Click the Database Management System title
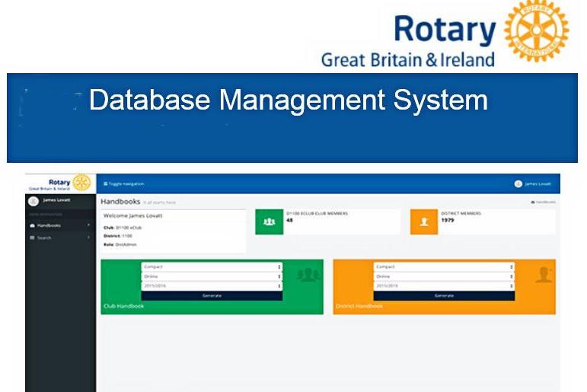The height and width of the screenshot is (392, 587). 289,100
